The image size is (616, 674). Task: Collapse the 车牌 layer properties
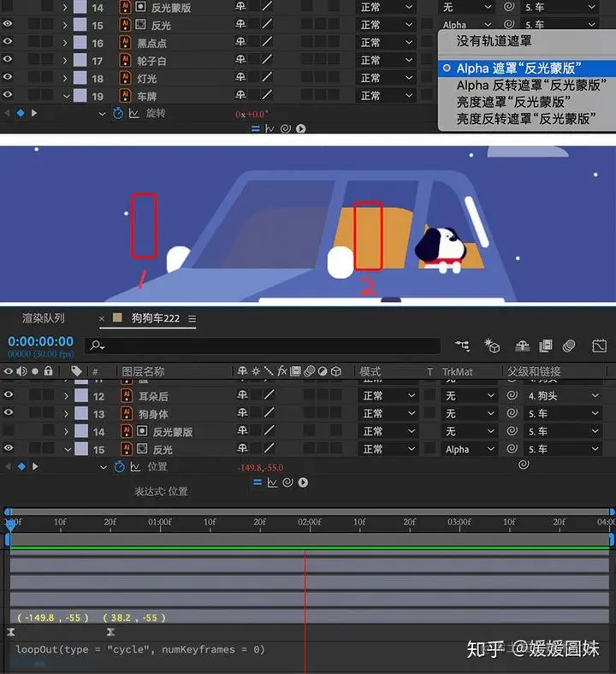pyautogui.click(x=66, y=97)
